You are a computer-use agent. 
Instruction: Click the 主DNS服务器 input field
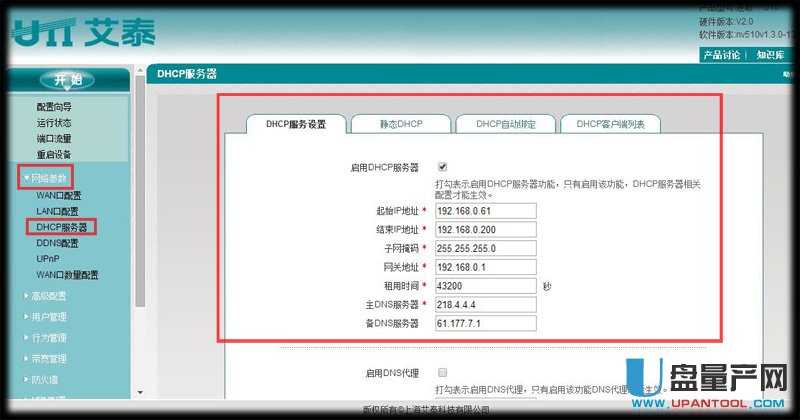486,304
